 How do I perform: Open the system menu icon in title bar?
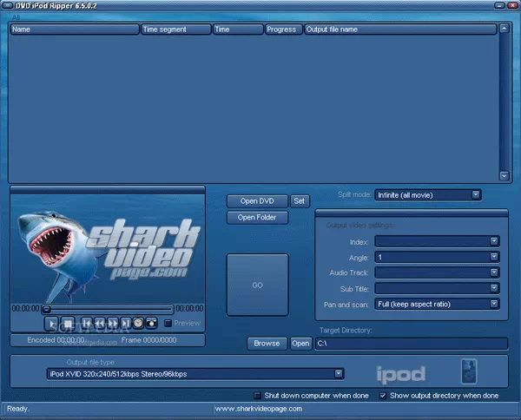(x=7, y=6)
